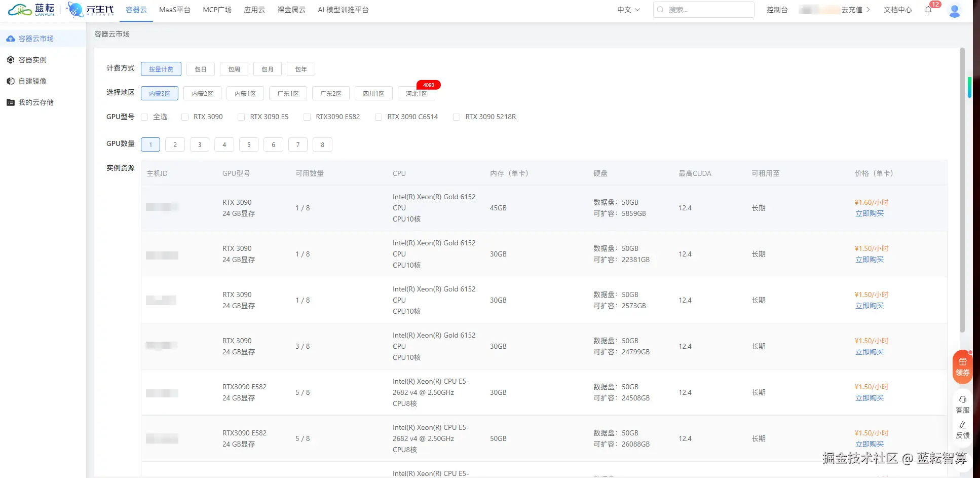Screen dimensions: 980x478
Task: Select the 内蒙1区 region
Action: (x=245, y=93)
